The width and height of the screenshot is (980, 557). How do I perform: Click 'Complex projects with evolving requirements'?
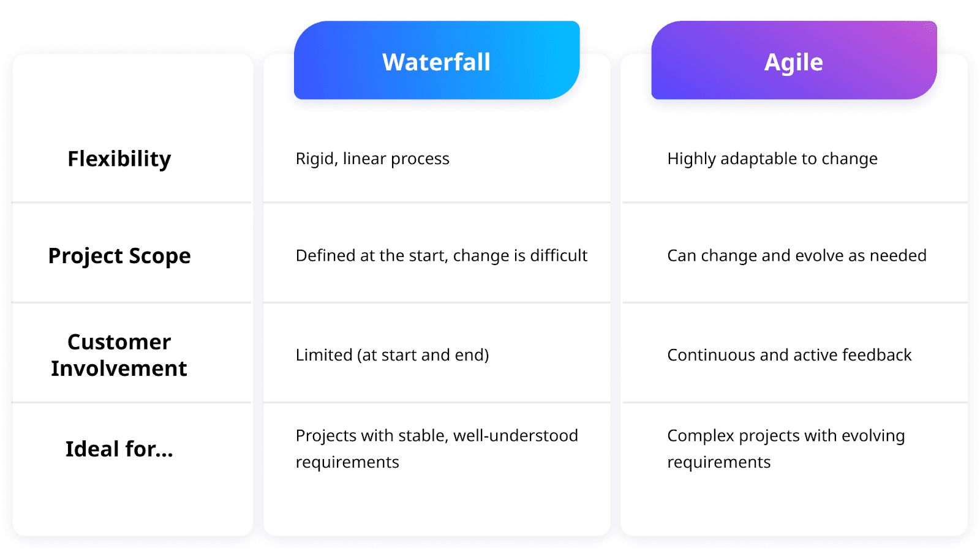(x=786, y=449)
